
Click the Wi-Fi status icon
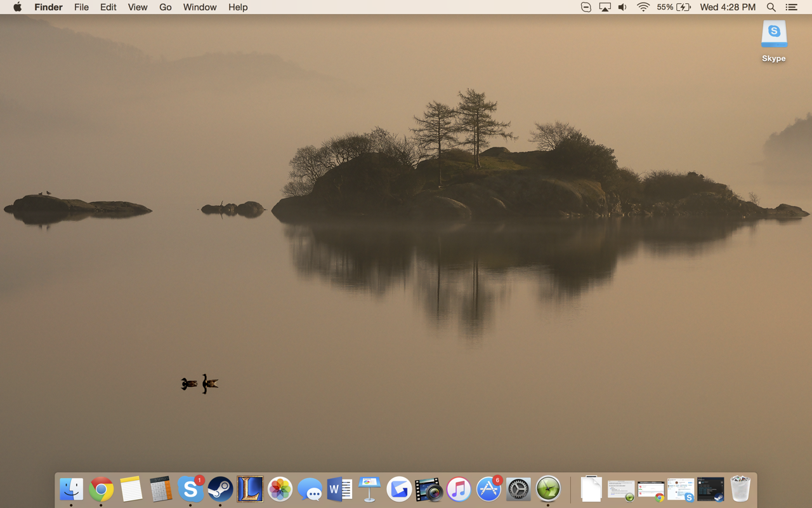click(643, 7)
